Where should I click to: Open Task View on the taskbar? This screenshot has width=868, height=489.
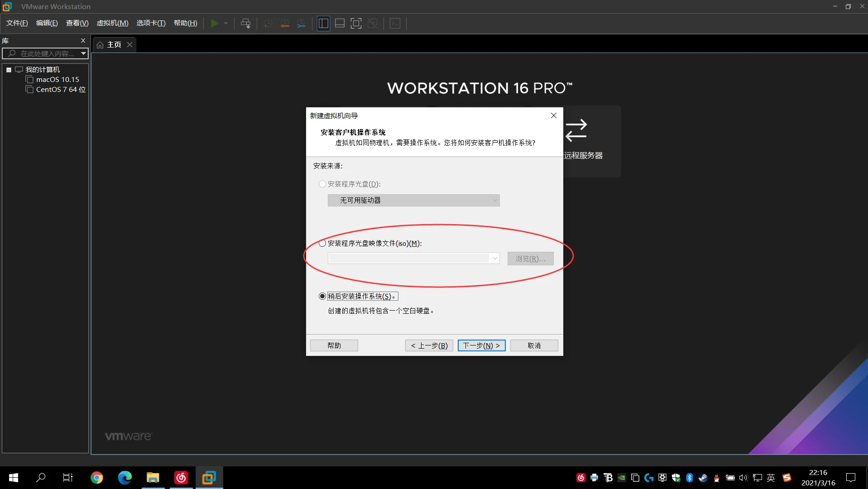(67, 478)
